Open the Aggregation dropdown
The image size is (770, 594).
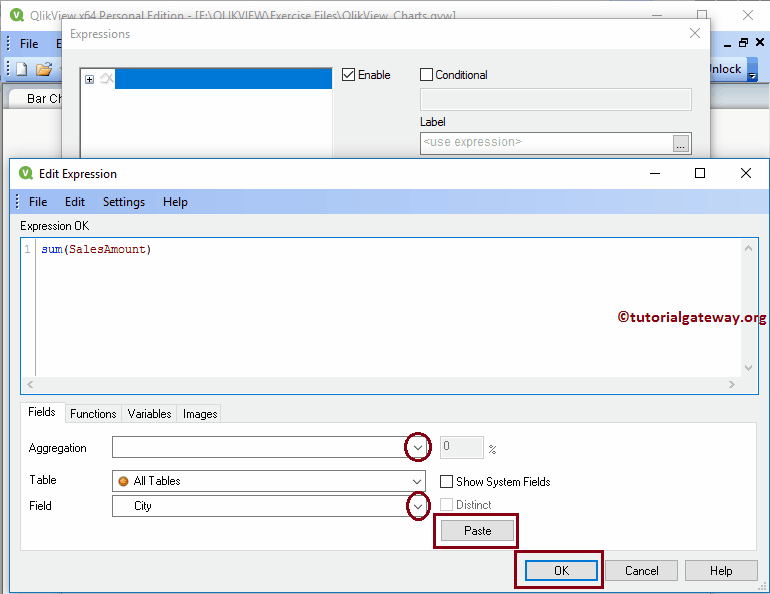tap(417, 447)
